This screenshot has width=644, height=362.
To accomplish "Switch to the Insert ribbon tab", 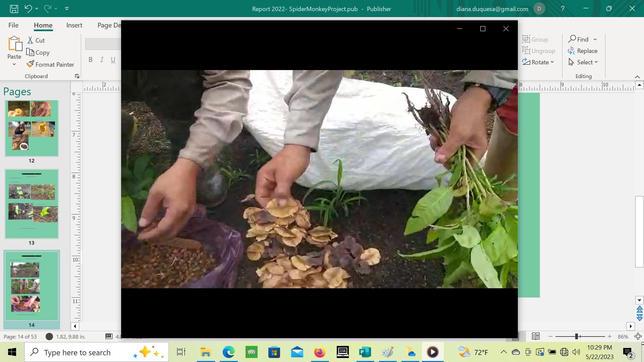I will (x=74, y=25).
